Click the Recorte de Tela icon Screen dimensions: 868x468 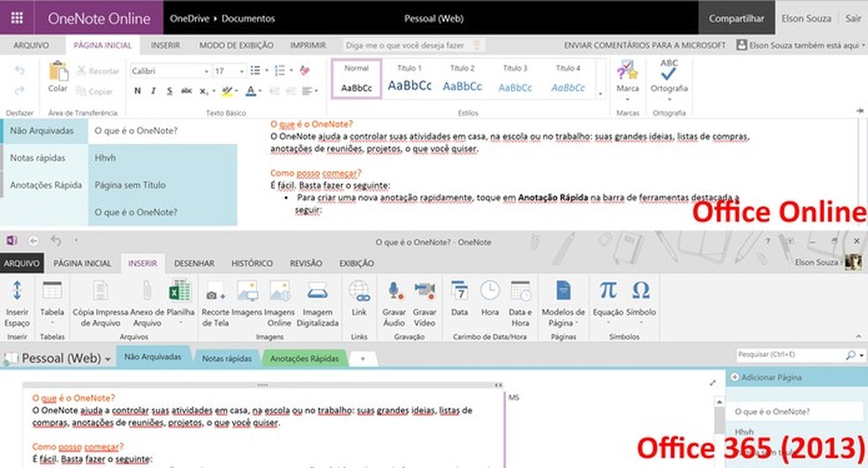tap(214, 292)
